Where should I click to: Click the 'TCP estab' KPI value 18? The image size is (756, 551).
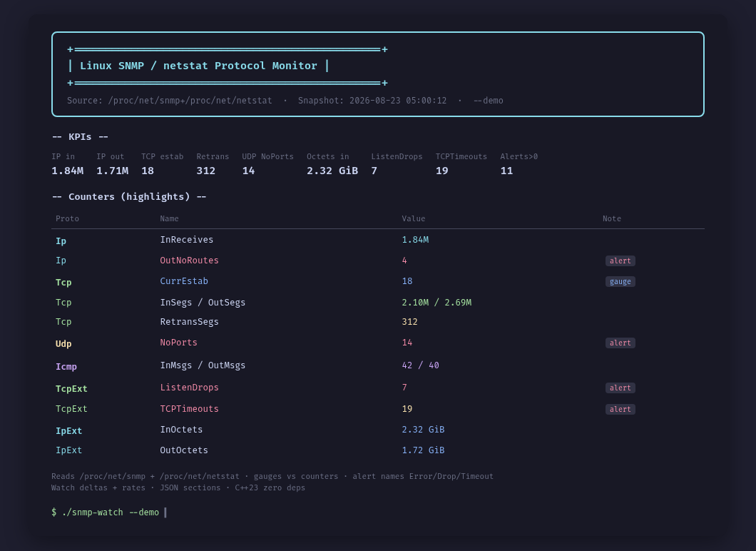pyautogui.click(x=148, y=171)
